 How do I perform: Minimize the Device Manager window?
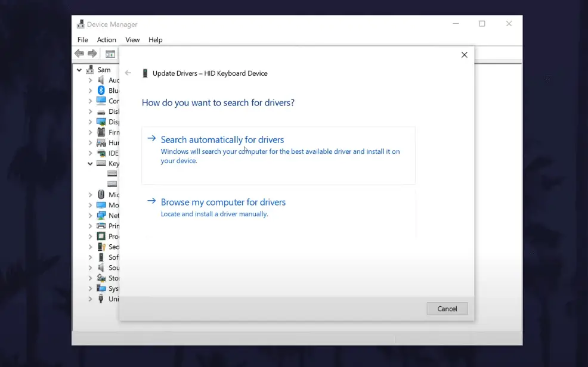pos(456,24)
